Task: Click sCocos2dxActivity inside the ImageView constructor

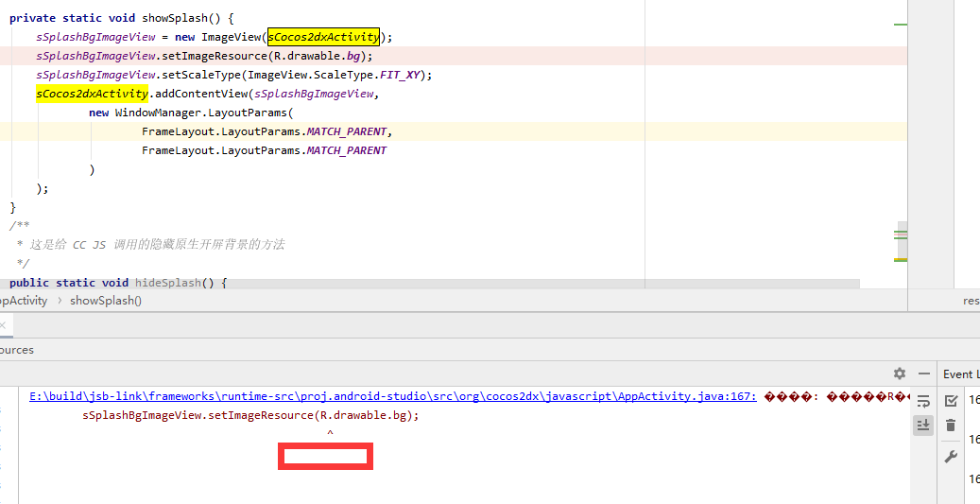Action: point(324,37)
